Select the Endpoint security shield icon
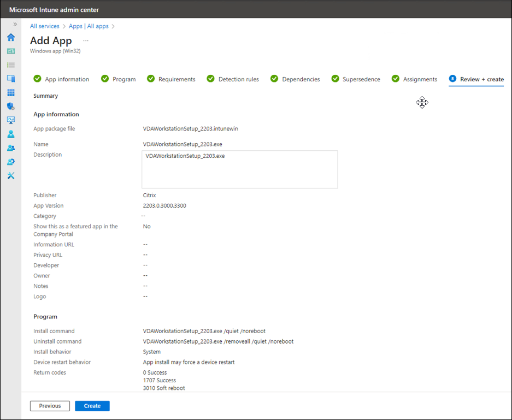Viewport: 512px width, 420px height. pyautogui.click(x=10, y=106)
